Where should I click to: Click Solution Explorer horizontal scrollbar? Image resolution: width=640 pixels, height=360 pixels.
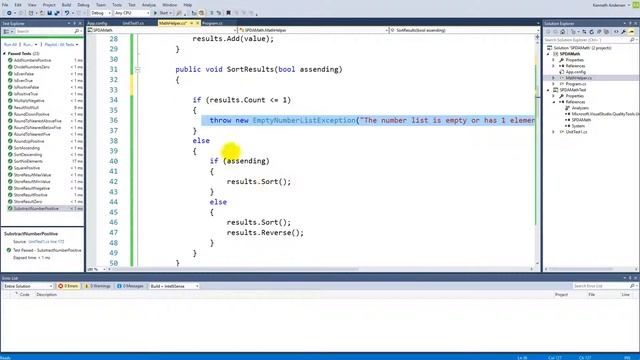click(x=590, y=269)
